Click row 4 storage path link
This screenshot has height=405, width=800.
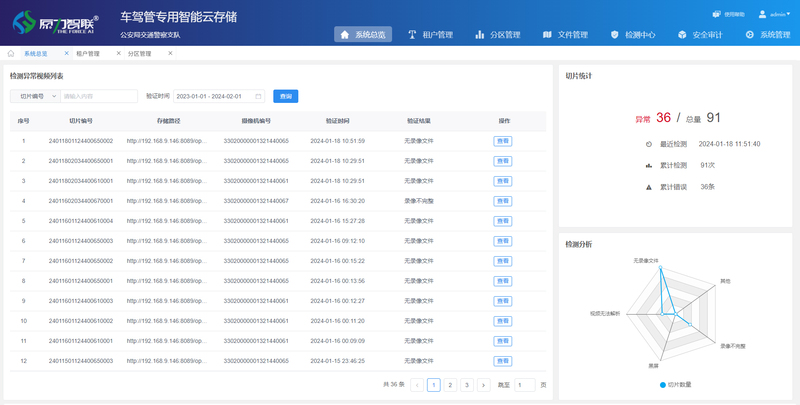[167, 201]
